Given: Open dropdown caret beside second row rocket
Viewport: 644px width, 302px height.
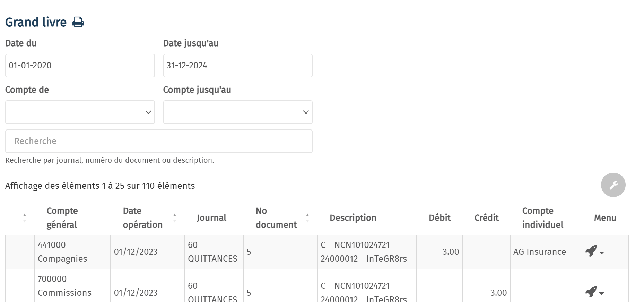Looking at the screenshot, I should click(x=602, y=294).
